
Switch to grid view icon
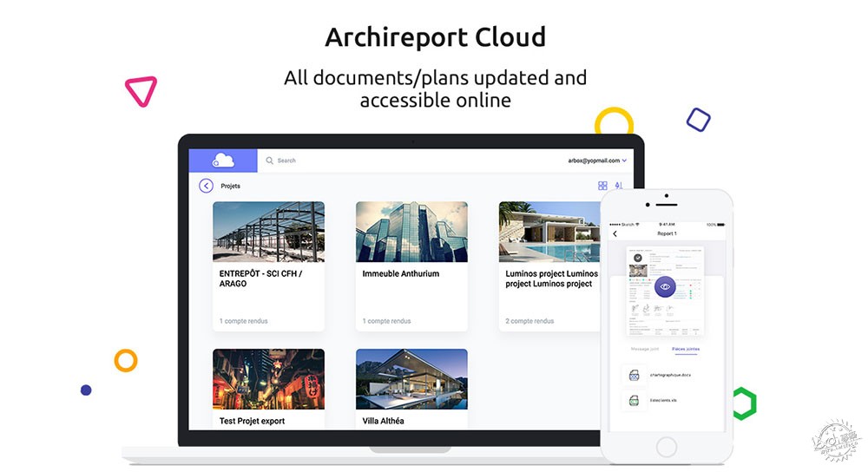603,186
